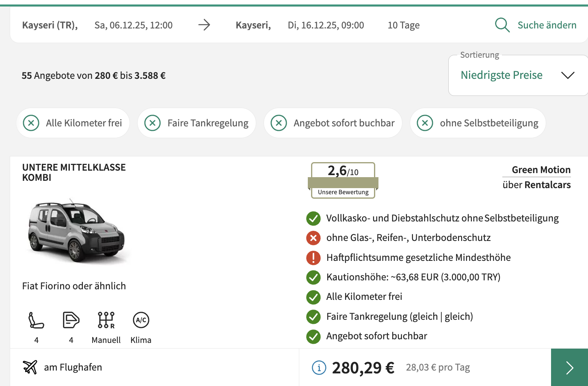Click the 2,6/10 rating badge
The height and width of the screenshot is (386, 588).
pos(343,180)
